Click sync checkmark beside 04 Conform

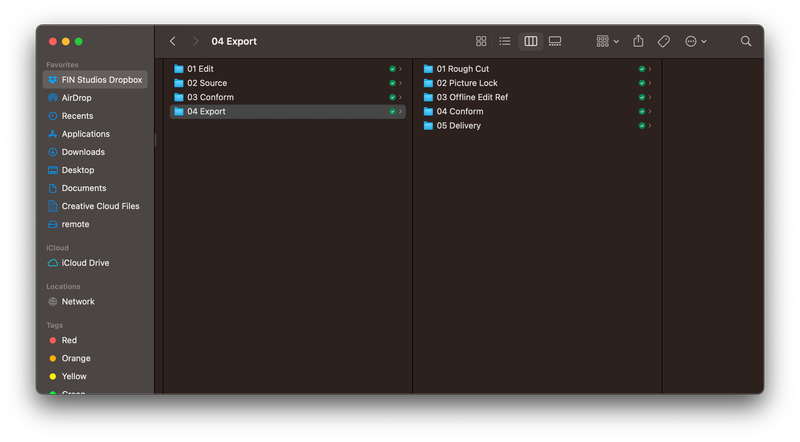click(642, 112)
